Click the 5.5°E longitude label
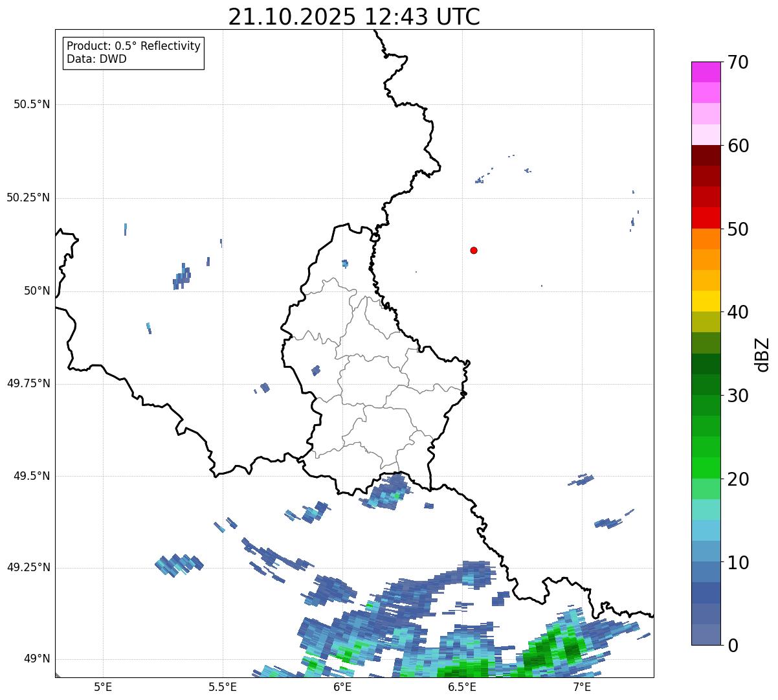The width and height of the screenshot is (778, 700). (223, 686)
